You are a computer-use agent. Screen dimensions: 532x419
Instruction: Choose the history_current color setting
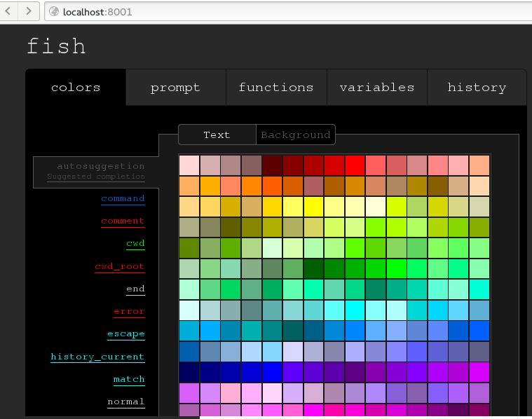tap(97, 357)
